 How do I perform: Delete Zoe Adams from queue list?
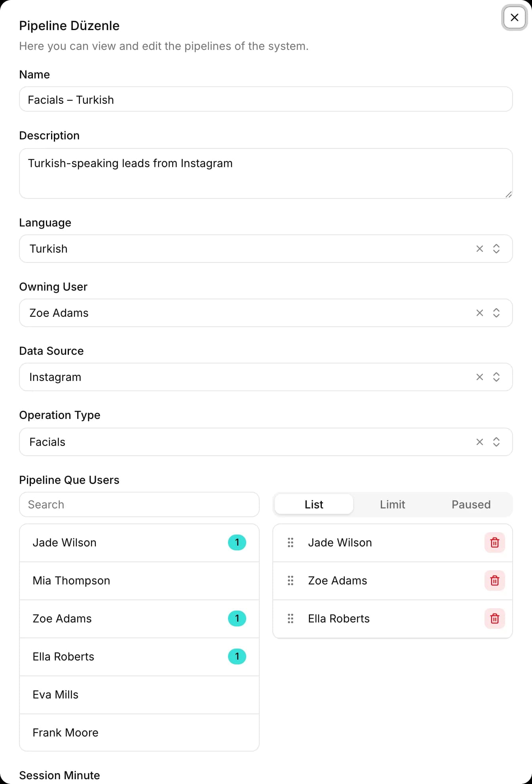tap(495, 580)
